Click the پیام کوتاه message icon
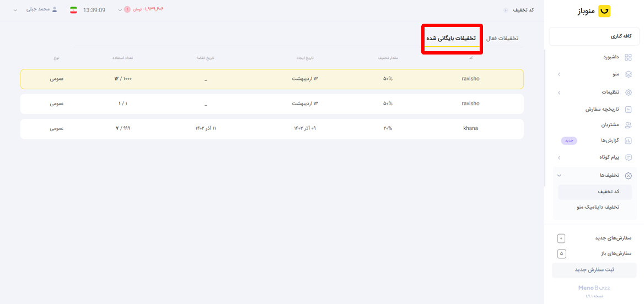This screenshot has height=304, width=644. tap(628, 158)
